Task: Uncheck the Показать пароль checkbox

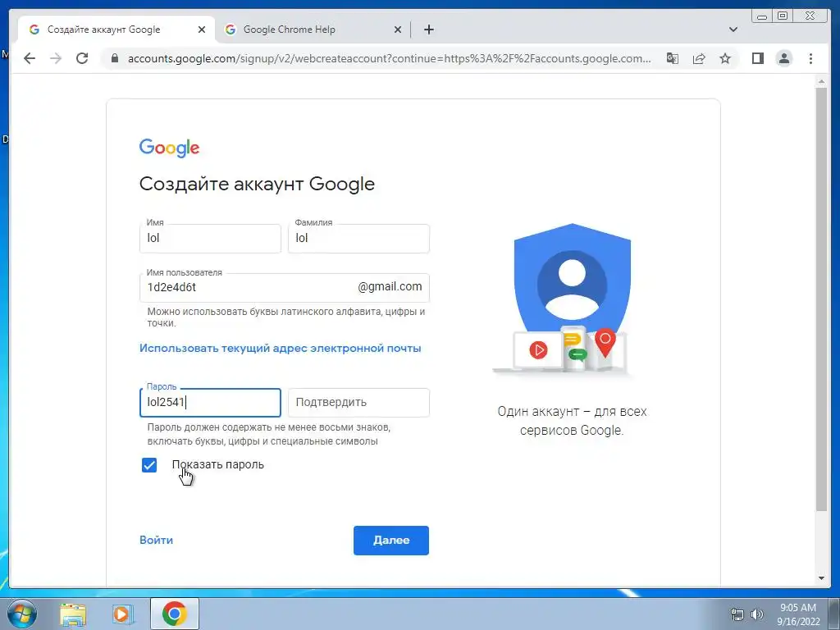Action: pos(149,465)
